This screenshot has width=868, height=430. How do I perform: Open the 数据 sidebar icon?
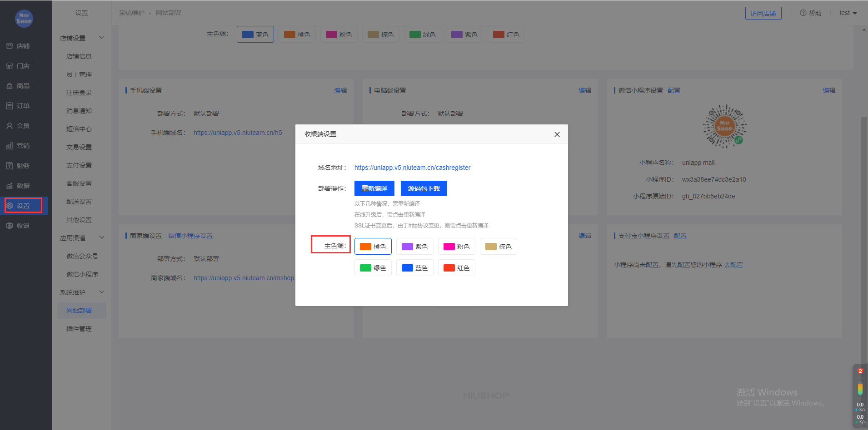[10, 186]
